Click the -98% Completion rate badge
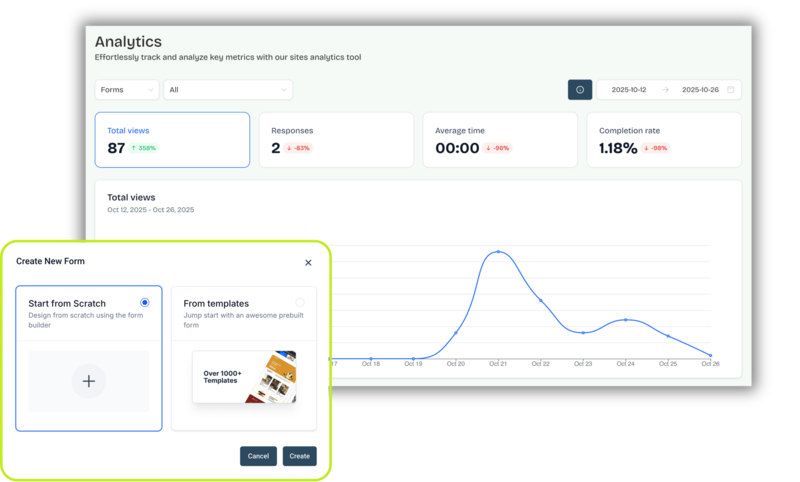This screenshot has width=800, height=482. (x=656, y=148)
